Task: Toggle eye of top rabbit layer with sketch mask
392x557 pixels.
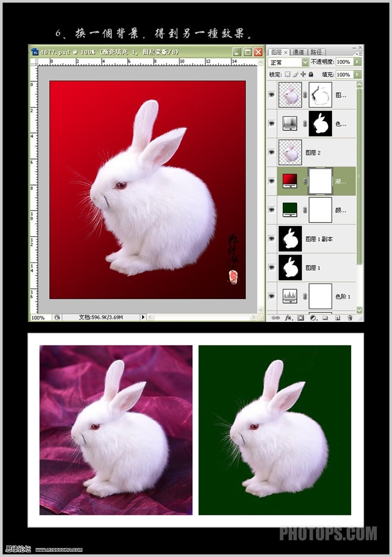Action: [x=272, y=94]
